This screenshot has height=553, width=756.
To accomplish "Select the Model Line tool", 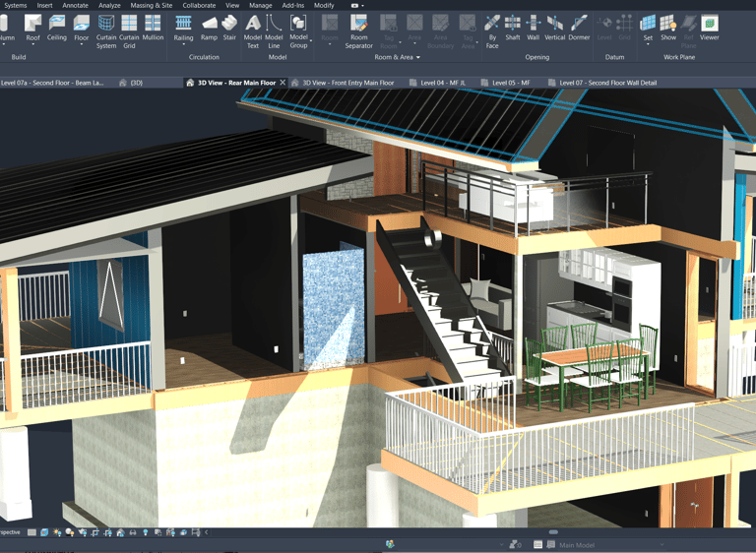I will point(274,31).
